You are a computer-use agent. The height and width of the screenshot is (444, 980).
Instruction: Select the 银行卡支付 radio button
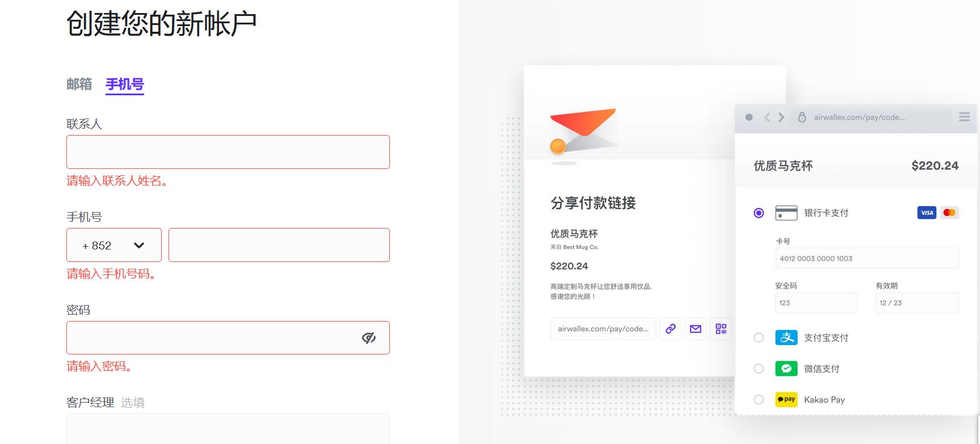click(x=759, y=213)
